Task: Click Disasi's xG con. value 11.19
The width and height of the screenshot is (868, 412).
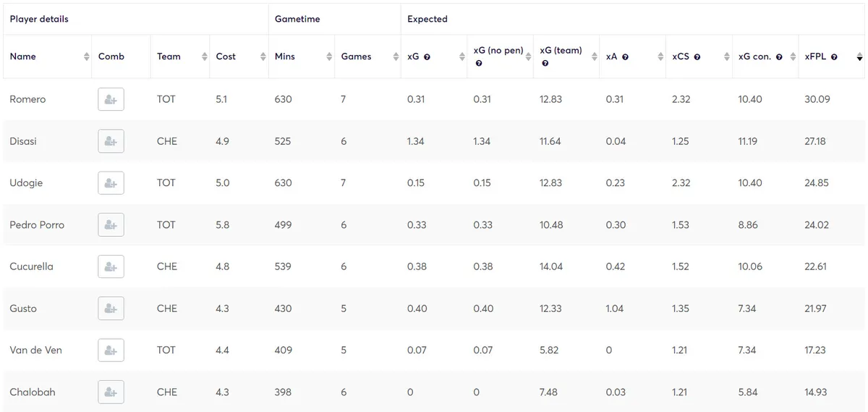Action: click(748, 141)
